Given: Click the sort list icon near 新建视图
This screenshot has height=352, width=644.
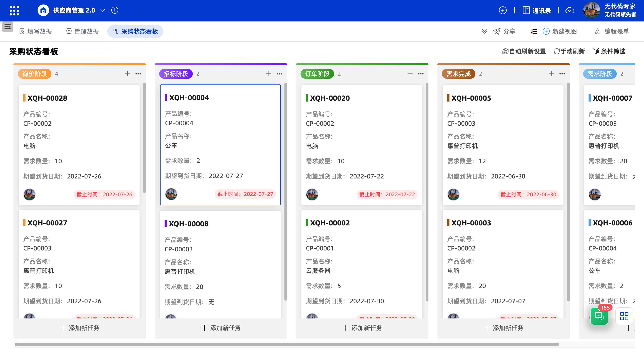Looking at the screenshot, I should pyautogui.click(x=534, y=31).
